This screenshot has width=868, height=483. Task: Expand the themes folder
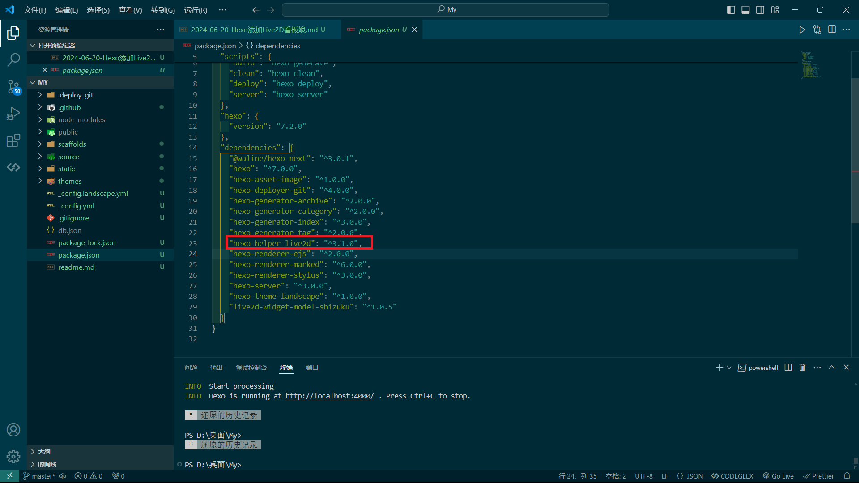click(40, 181)
